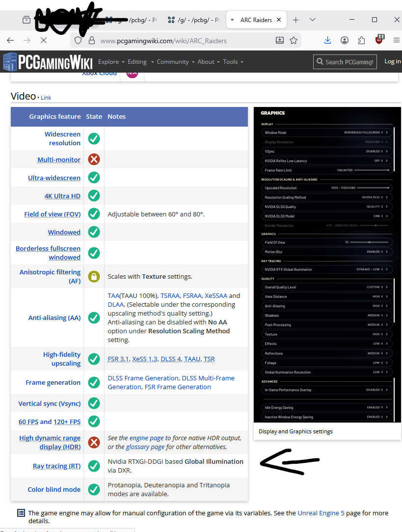Click the install app icon in address bar
Screen dimensions: 402x532
coord(279,41)
